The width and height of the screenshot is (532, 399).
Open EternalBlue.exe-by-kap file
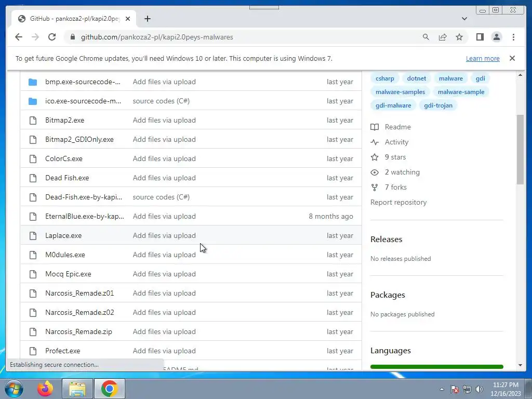click(x=85, y=216)
